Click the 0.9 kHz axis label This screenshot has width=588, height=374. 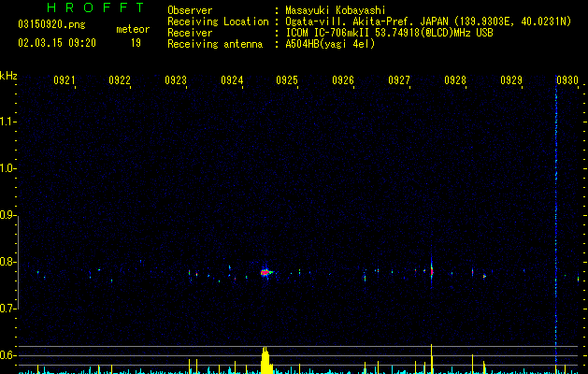[7, 215]
